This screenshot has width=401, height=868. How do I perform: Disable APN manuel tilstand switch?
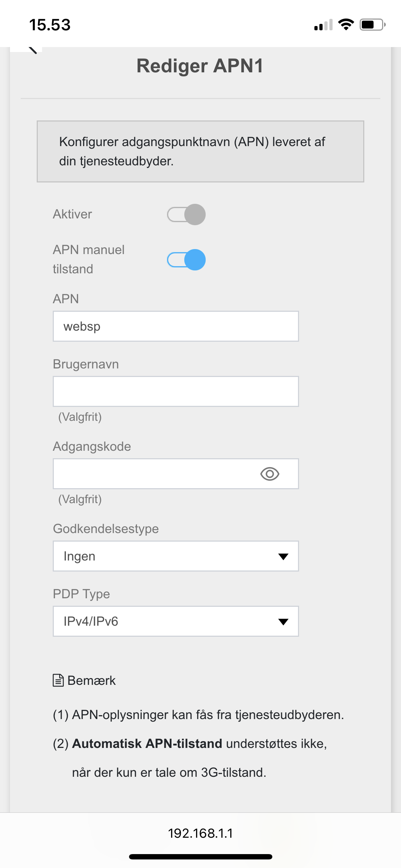(x=186, y=260)
